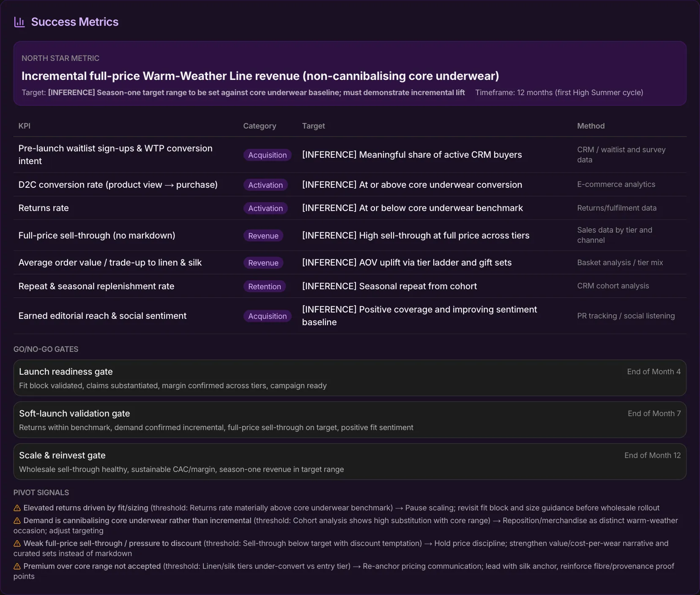
Task: Click the bar chart icon beside Success Metrics
Action: click(19, 22)
